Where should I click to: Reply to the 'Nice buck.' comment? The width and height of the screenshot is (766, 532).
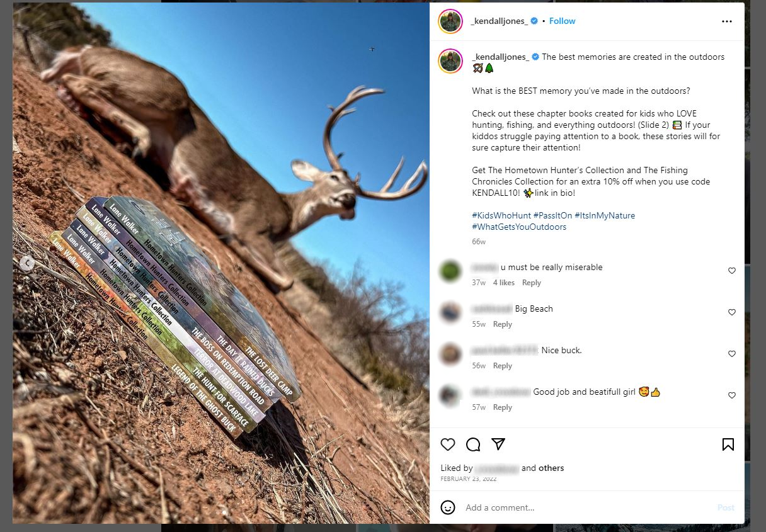point(502,366)
